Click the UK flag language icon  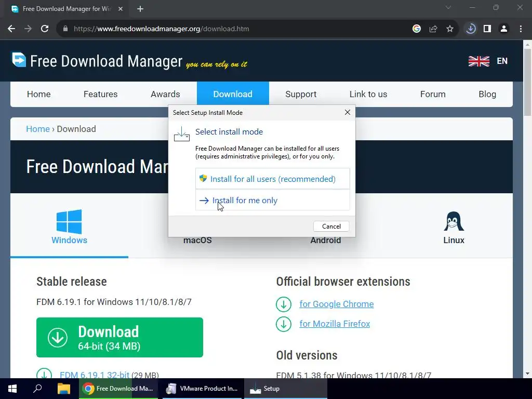click(x=478, y=61)
